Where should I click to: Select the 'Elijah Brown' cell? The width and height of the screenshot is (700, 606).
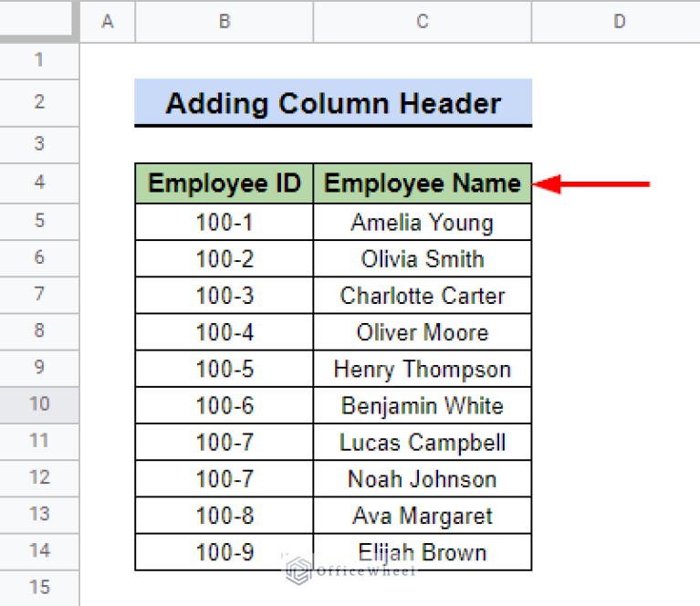point(423,551)
